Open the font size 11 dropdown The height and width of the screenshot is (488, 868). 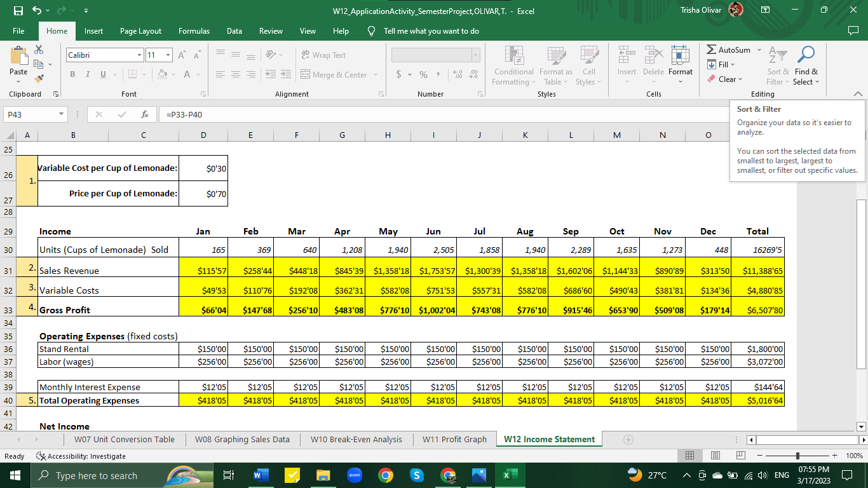pyautogui.click(x=168, y=55)
